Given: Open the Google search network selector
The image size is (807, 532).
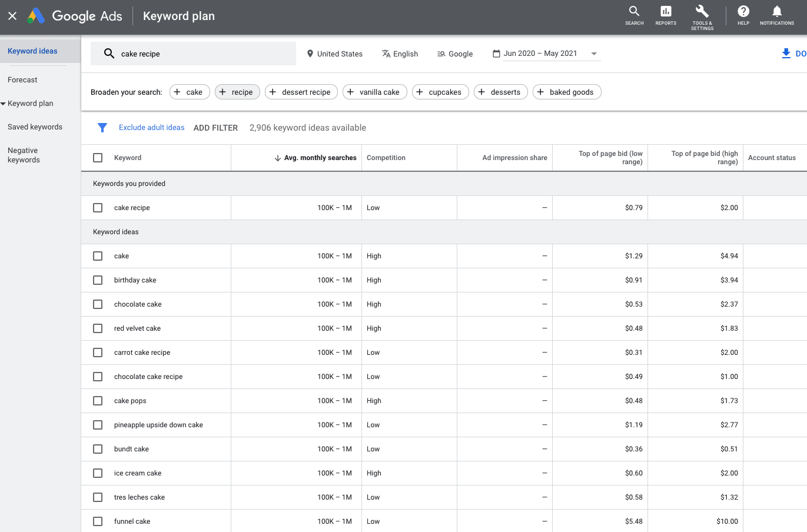Looking at the screenshot, I should point(455,54).
